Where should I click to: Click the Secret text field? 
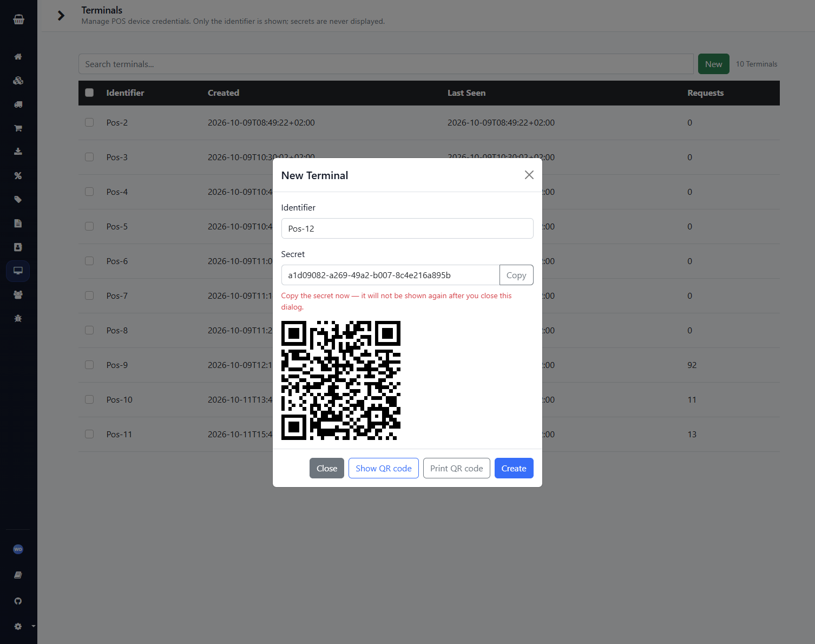[x=391, y=275]
